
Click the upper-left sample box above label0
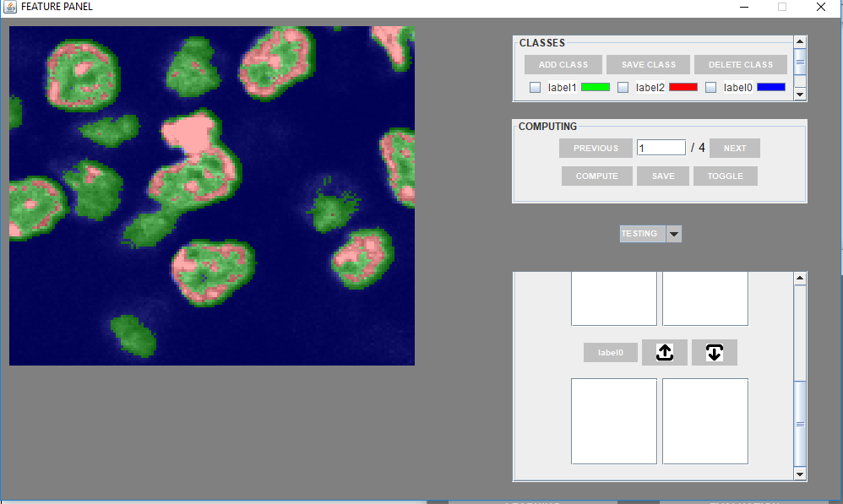[614, 299]
